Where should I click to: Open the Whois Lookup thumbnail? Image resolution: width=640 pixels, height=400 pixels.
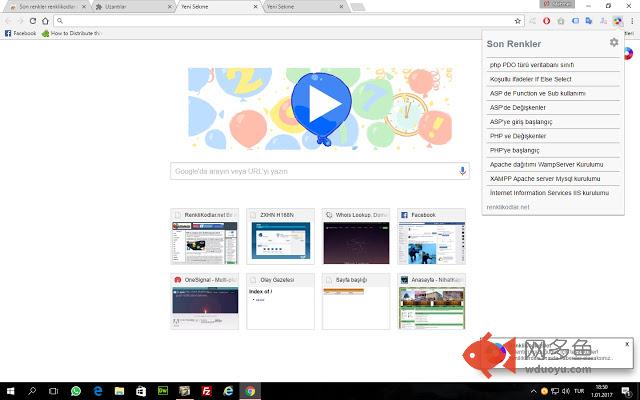pyautogui.click(x=356, y=237)
